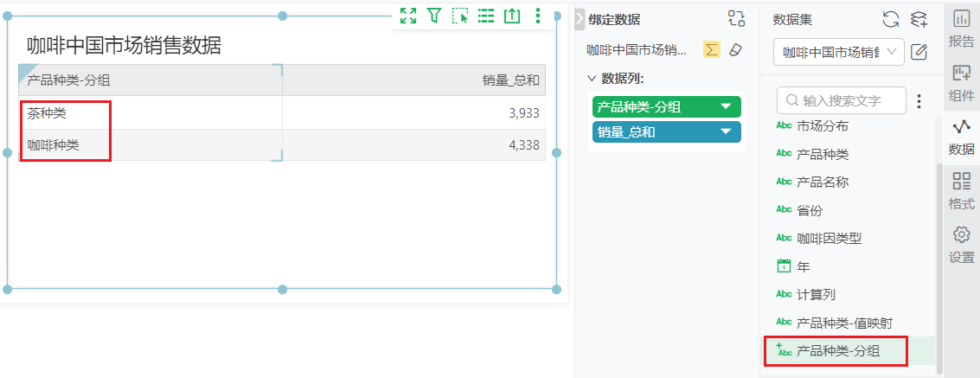
Task: Open the dots menu beside search box
Action: [919, 100]
